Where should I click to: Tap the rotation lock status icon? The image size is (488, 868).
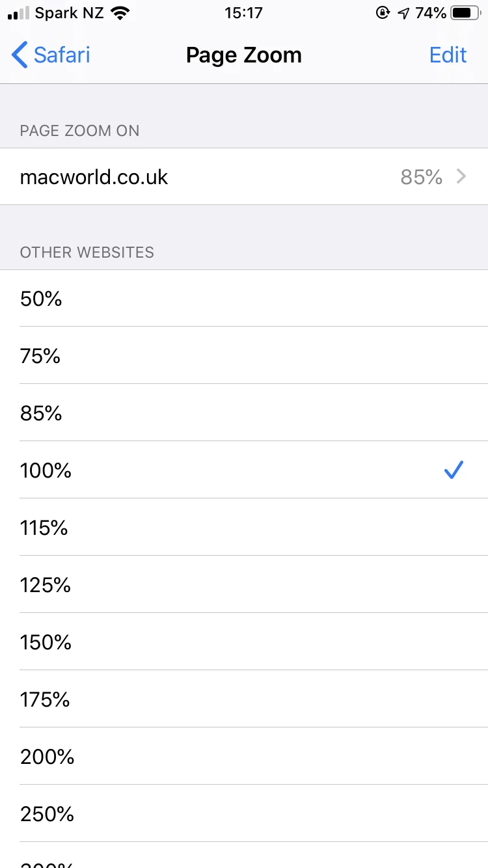tap(383, 13)
